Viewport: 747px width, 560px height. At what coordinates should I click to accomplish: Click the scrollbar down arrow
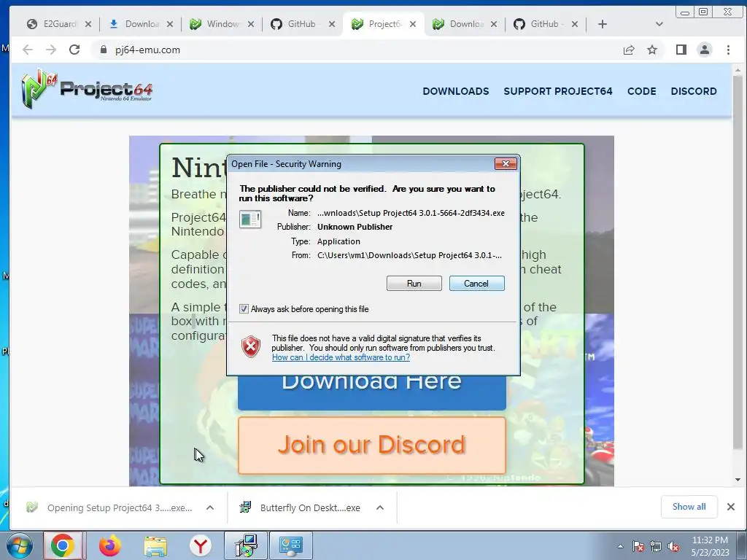coord(738,480)
